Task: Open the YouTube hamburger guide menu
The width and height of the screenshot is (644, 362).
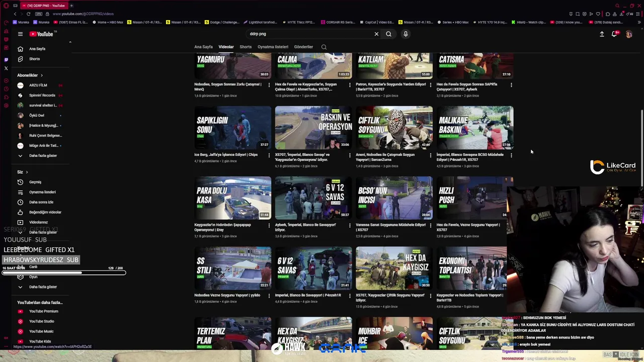Action: [20, 34]
